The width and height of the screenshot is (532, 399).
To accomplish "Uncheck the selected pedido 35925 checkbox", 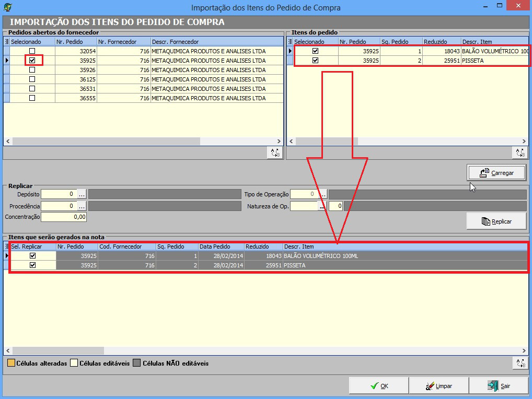I will (x=32, y=61).
